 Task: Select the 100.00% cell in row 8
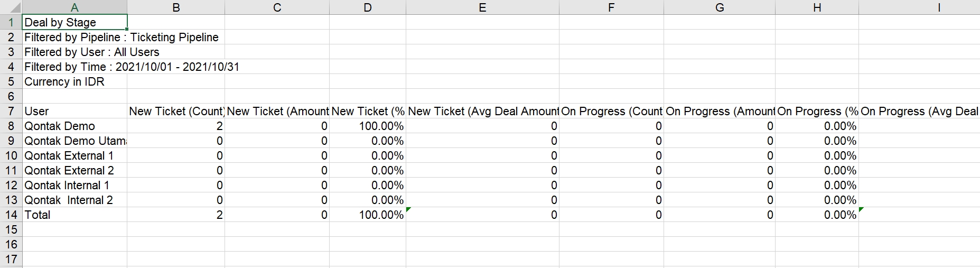tap(368, 126)
